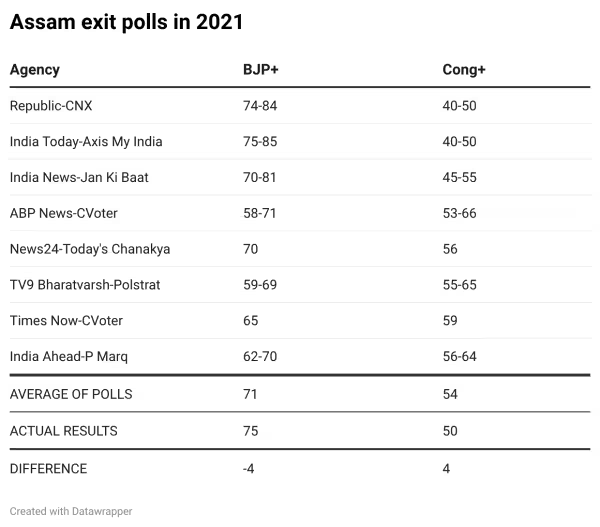Click the News24-Today's Chanakya row label
600x527 pixels.
[x=90, y=249]
